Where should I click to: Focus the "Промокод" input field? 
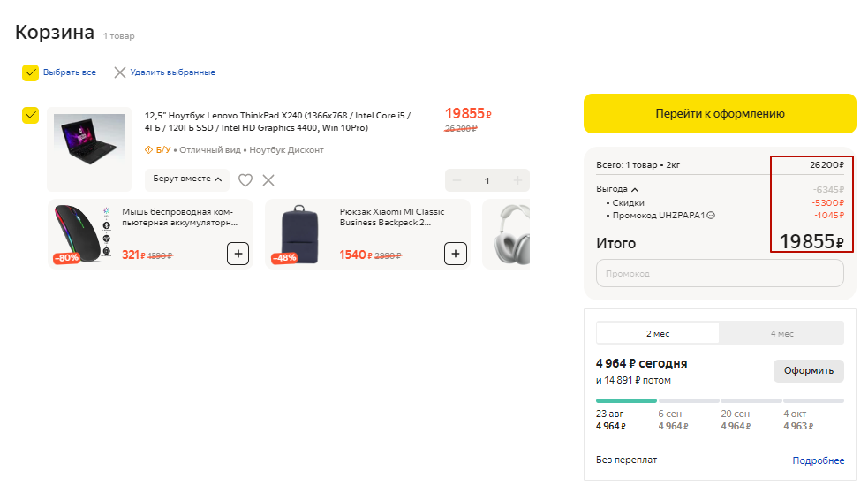click(x=720, y=273)
